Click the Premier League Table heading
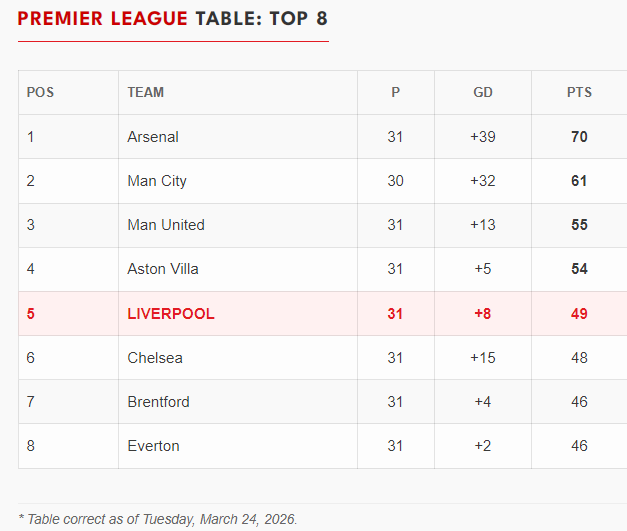This screenshot has height=531, width=627. tap(172, 19)
